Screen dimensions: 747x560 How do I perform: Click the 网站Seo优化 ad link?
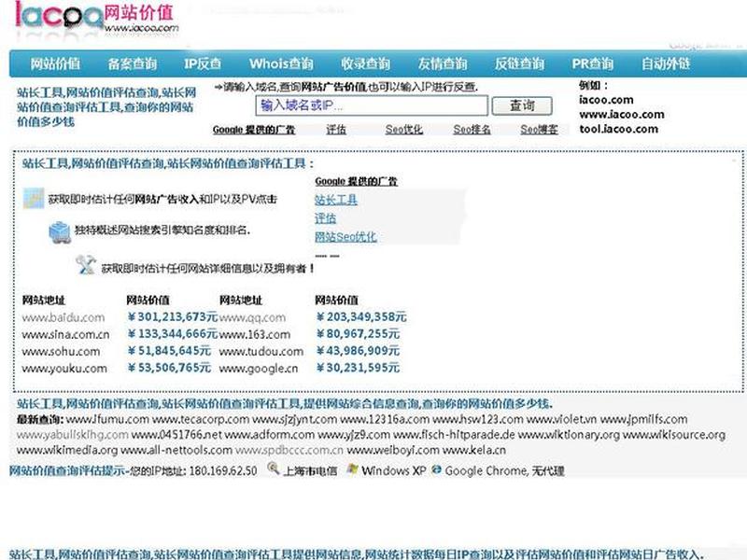click(x=345, y=237)
